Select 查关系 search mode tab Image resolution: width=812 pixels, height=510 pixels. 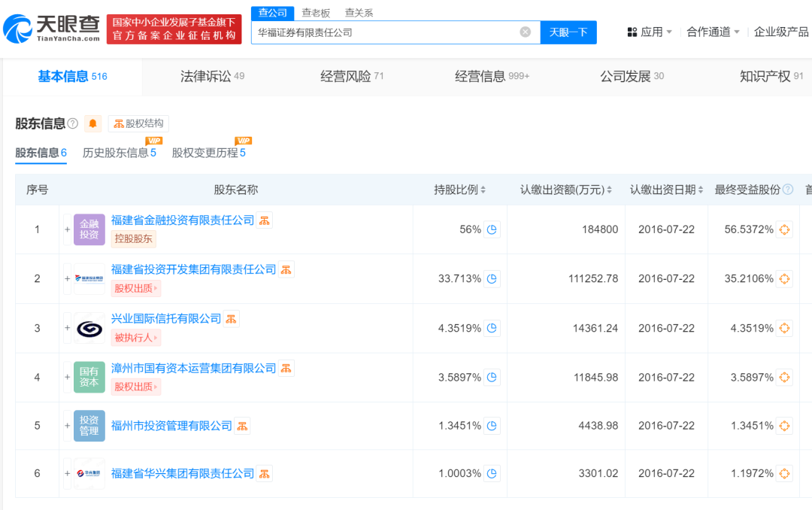click(x=359, y=13)
